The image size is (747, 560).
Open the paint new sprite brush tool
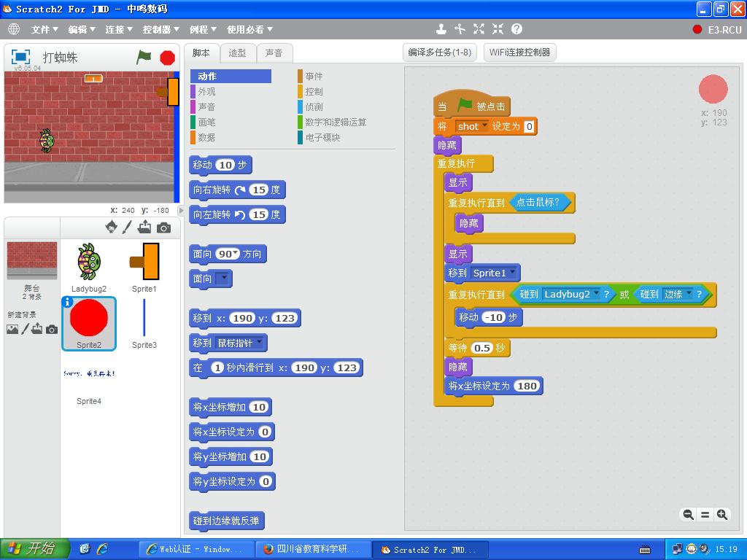click(x=127, y=227)
